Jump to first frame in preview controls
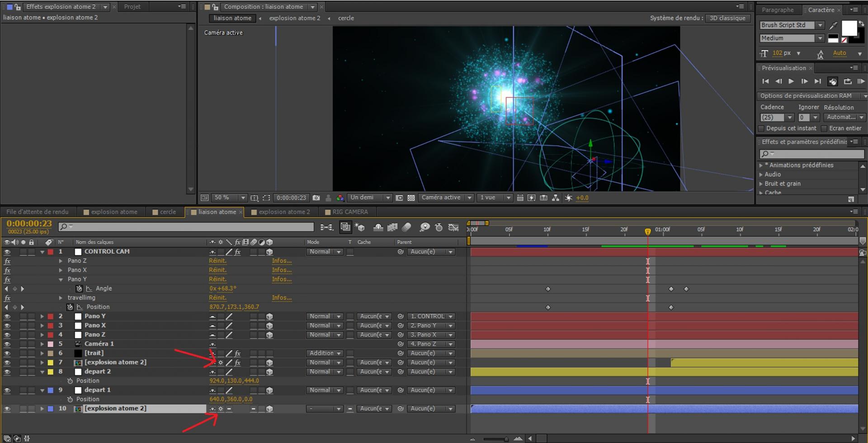 click(x=765, y=81)
